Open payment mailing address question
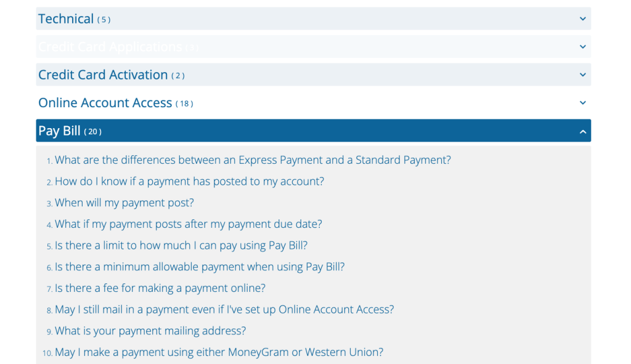The image size is (631, 364). [x=150, y=331]
